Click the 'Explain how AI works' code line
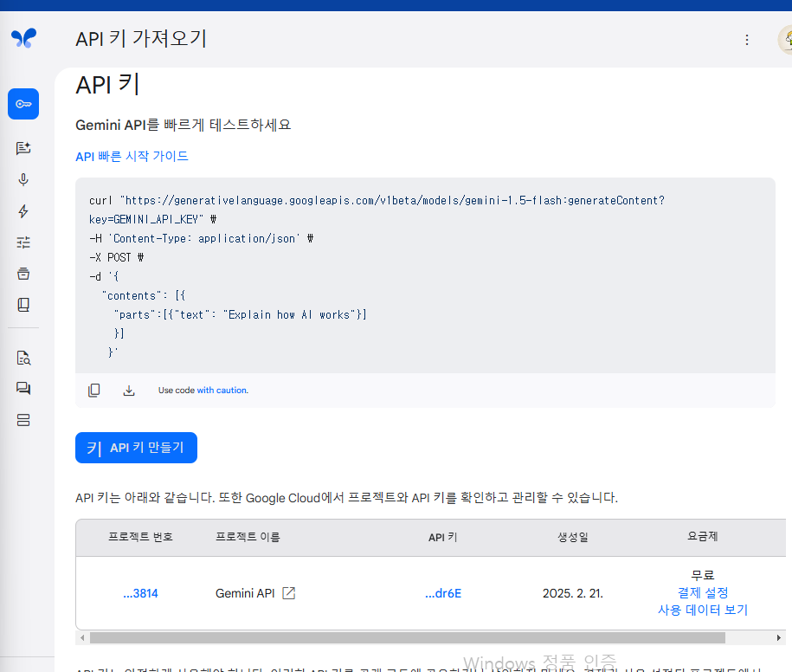The width and height of the screenshot is (792, 672). tap(241, 314)
